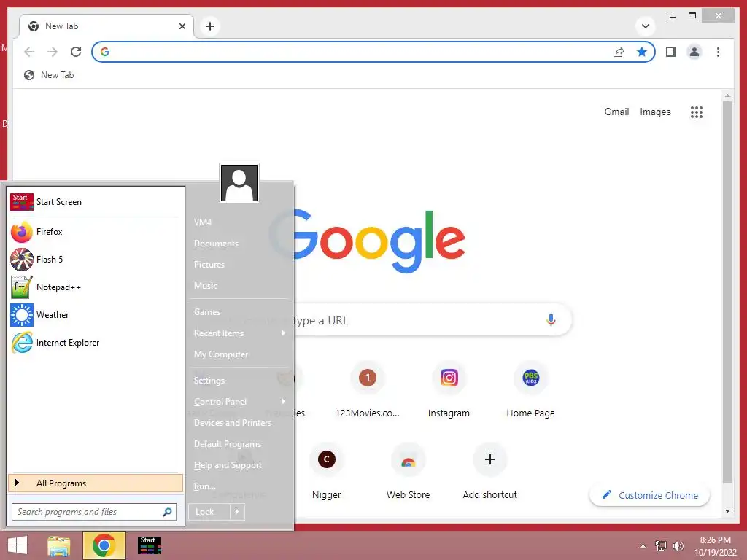Viewport: 747px width, 560px height.
Task: Click Customize Chrome button
Action: (x=649, y=495)
